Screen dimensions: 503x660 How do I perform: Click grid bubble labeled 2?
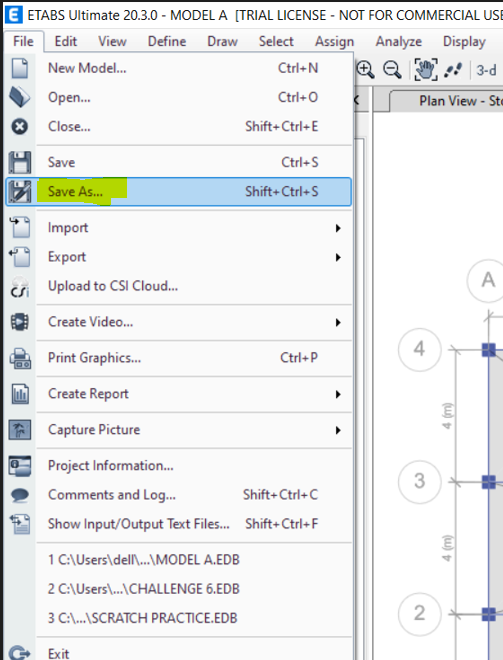click(x=420, y=614)
